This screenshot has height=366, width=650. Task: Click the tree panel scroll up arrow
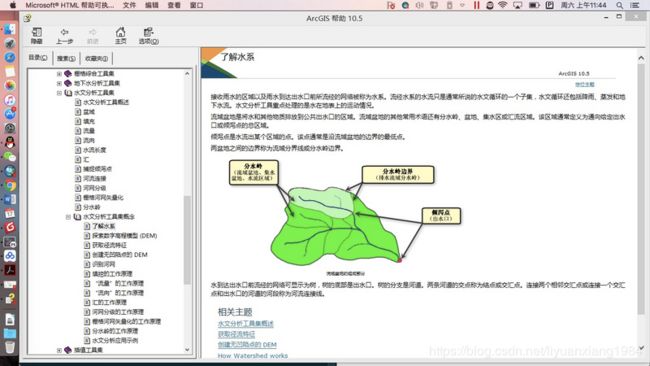pos(187,74)
